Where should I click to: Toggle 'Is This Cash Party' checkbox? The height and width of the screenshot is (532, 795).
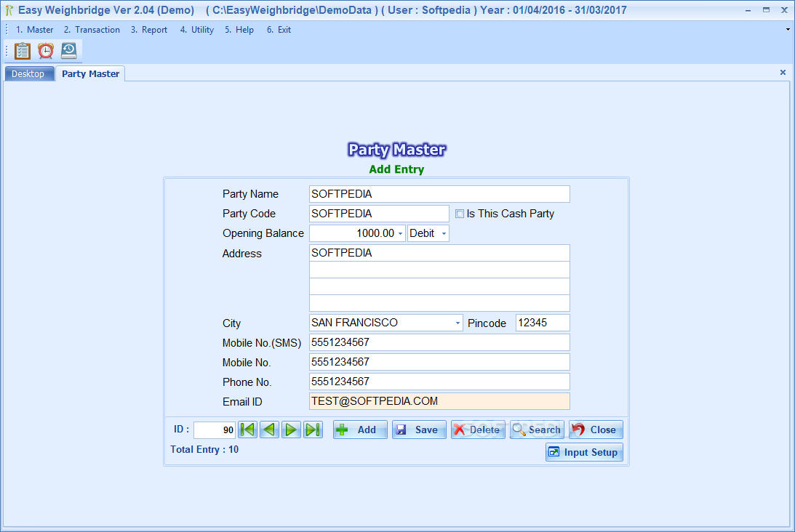tap(460, 214)
